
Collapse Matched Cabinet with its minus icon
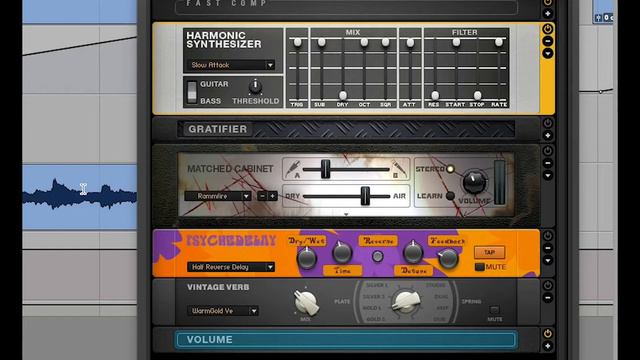click(548, 163)
